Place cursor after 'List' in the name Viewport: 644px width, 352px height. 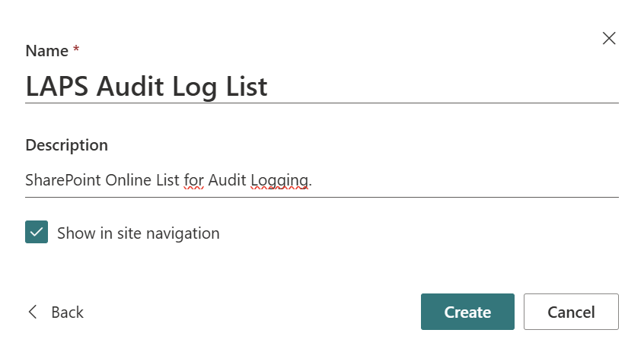coord(269,86)
